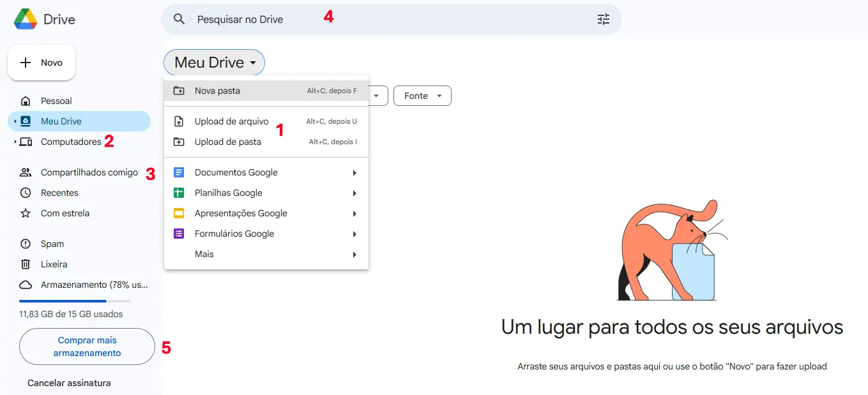Screen dimensions: 868x395
Task: Click the Cancelar assinatura link
Action: (x=68, y=383)
